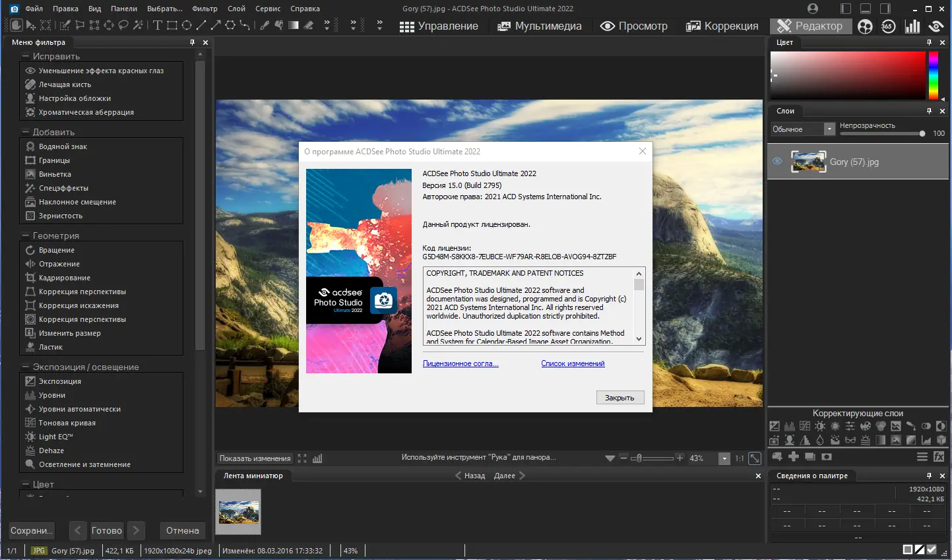
Task: Open layer effects fx button
Action: tap(939, 456)
